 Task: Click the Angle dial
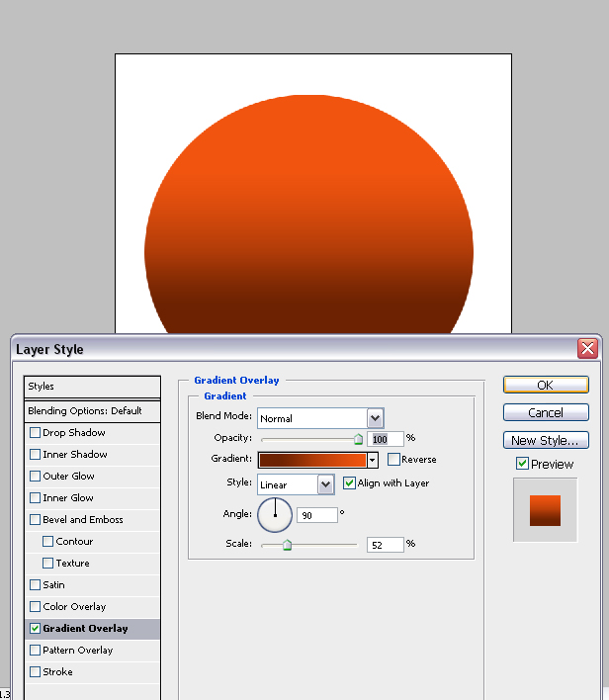(x=275, y=515)
